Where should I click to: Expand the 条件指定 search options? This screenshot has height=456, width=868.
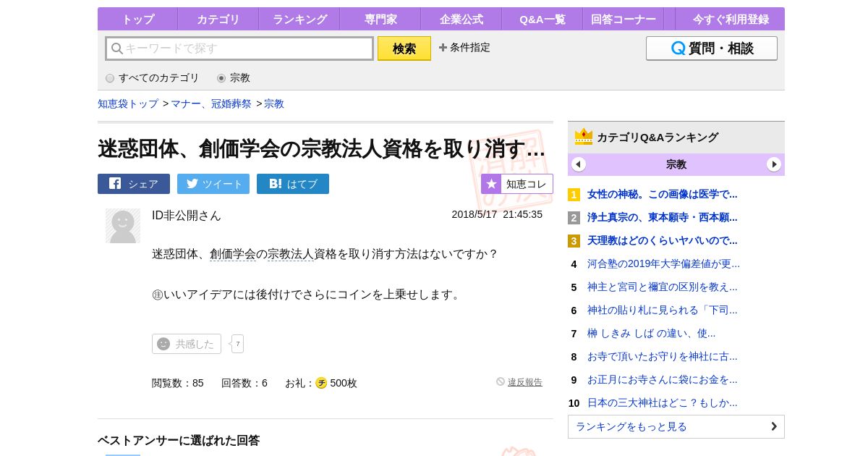point(464,48)
